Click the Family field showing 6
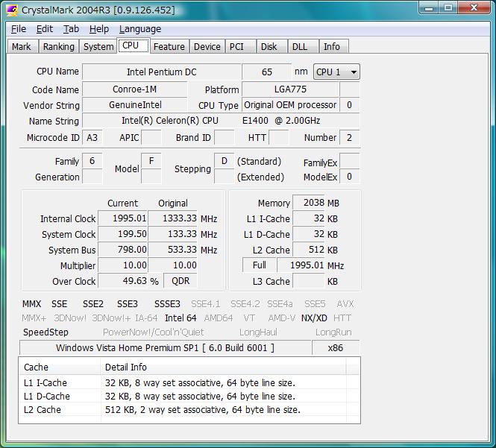Image resolution: width=496 pixels, height=448 pixels. (92, 161)
